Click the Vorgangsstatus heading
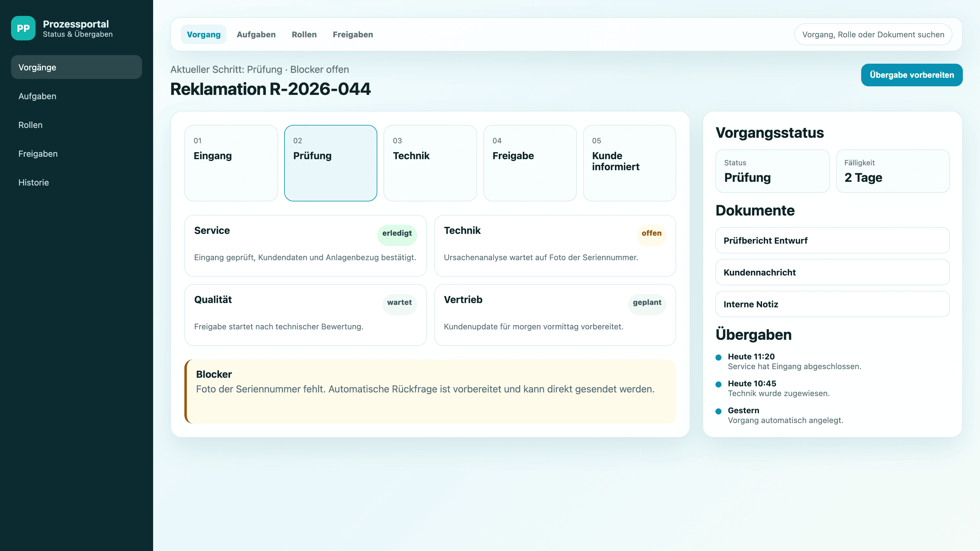 point(770,133)
